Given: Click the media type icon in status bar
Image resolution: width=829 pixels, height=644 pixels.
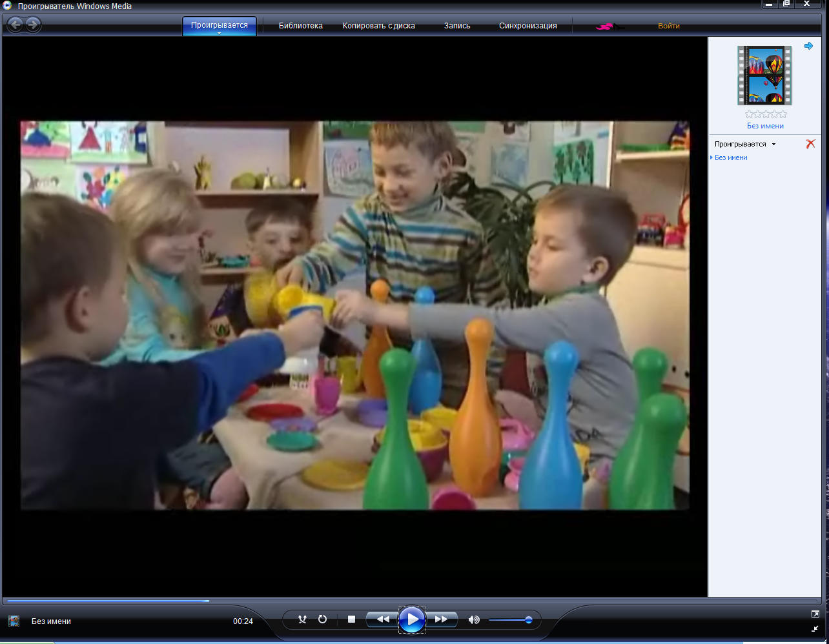Looking at the screenshot, I should click(x=14, y=621).
